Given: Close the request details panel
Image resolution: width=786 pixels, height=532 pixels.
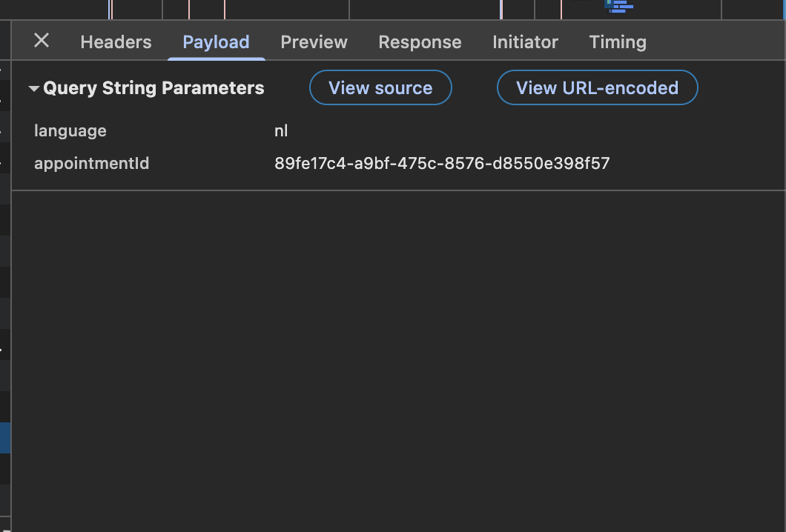Looking at the screenshot, I should coord(42,41).
